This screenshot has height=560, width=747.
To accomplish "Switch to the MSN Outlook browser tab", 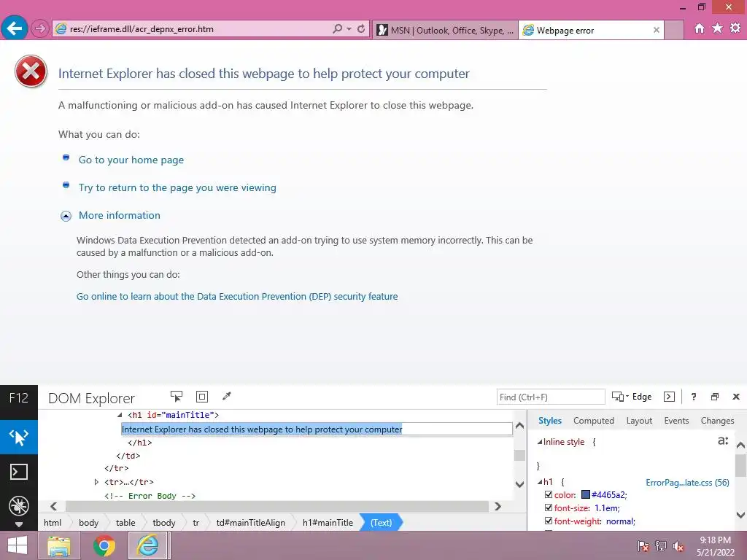I will [x=445, y=30].
